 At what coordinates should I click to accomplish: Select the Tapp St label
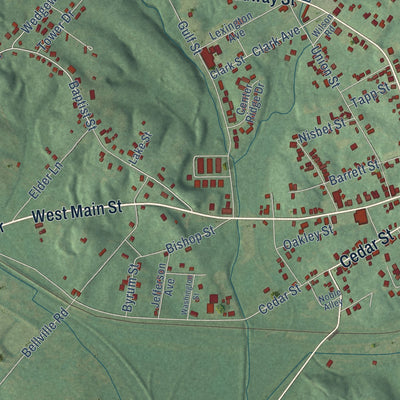(x=370, y=95)
